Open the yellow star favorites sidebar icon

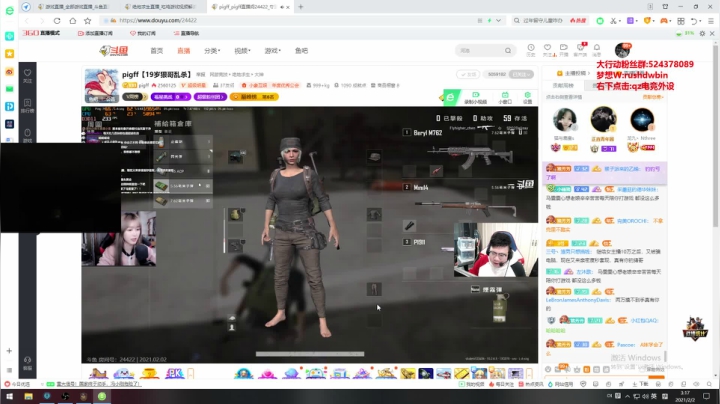click(x=9, y=54)
